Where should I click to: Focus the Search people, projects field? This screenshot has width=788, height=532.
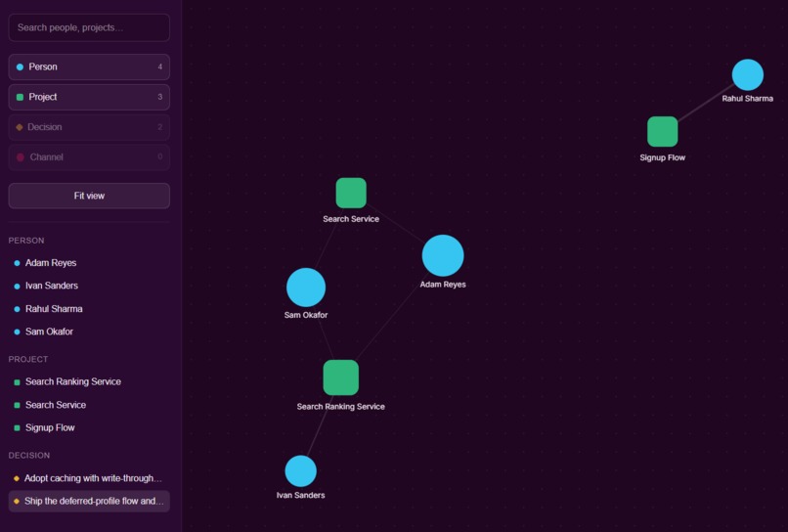click(x=89, y=27)
